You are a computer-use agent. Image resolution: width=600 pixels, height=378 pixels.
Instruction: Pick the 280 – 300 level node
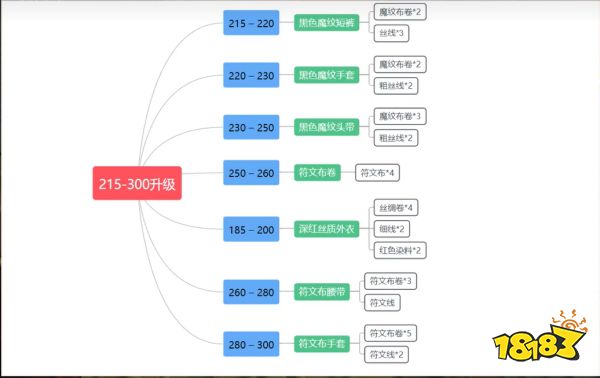(251, 344)
